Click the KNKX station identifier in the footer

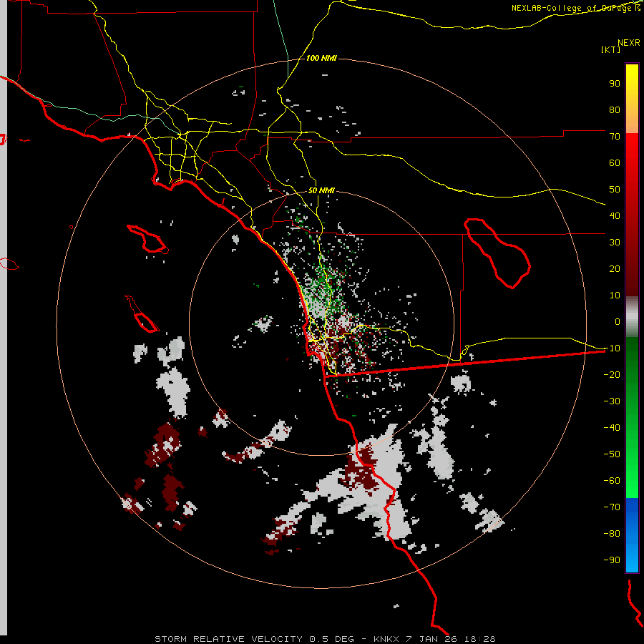pyautogui.click(x=386, y=639)
